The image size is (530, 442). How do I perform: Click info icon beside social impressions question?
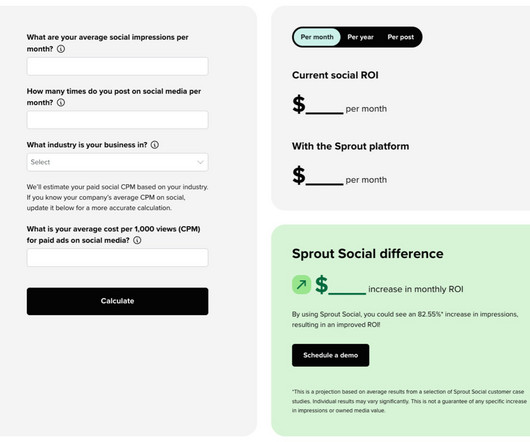(61, 49)
